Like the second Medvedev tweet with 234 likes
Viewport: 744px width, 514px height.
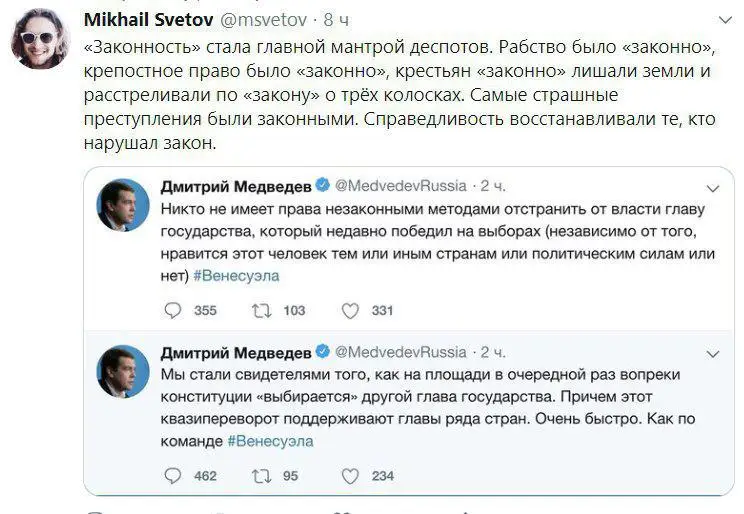point(350,476)
